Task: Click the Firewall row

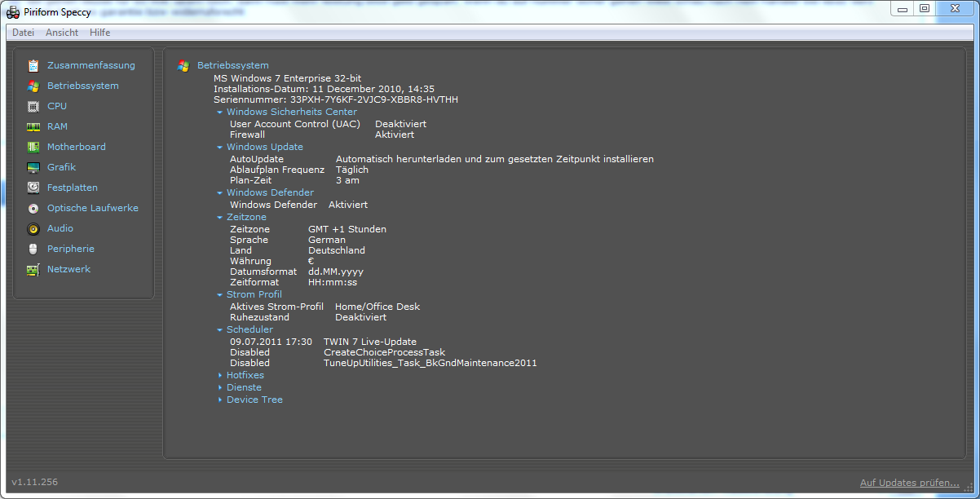Action: click(x=323, y=135)
